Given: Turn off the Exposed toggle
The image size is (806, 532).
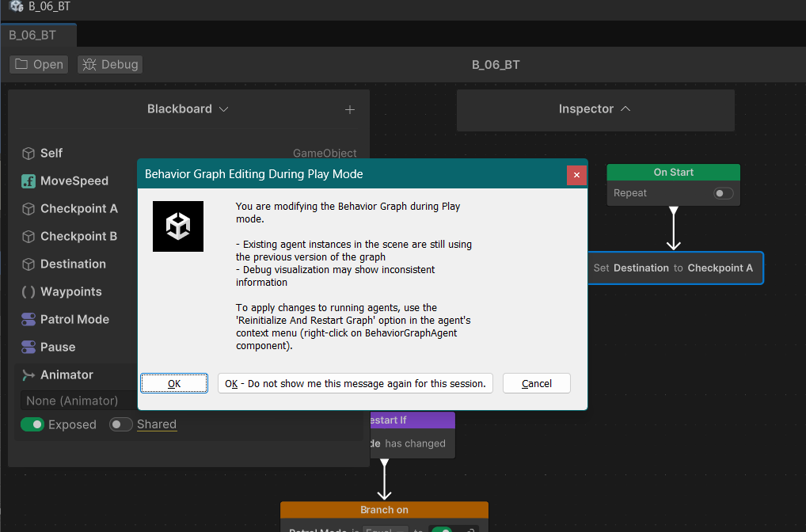Looking at the screenshot, I should pyautogui.click(x=32, y=424).
